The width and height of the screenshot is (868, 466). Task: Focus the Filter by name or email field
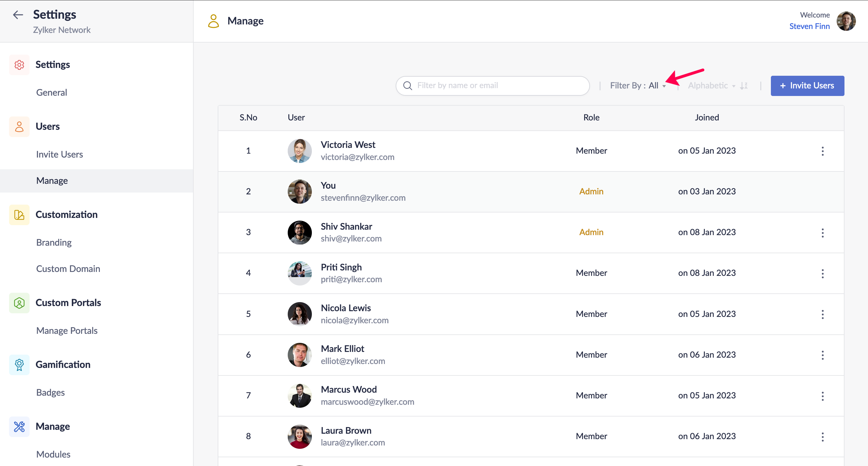pos(499,86)
